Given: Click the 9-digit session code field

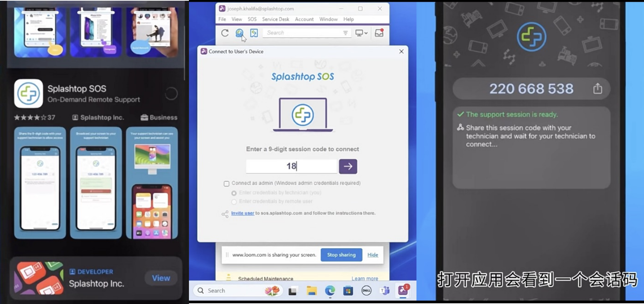Looking at the screenshot, I should 291,166.
